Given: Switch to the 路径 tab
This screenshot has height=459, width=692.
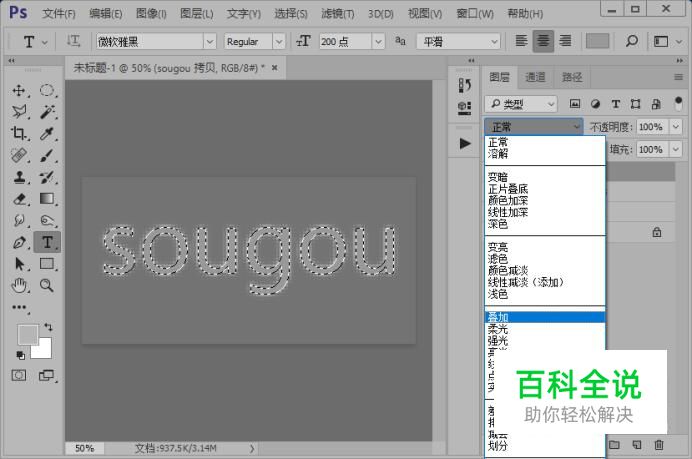Looking at the screenshot, I should coord(572,77).
